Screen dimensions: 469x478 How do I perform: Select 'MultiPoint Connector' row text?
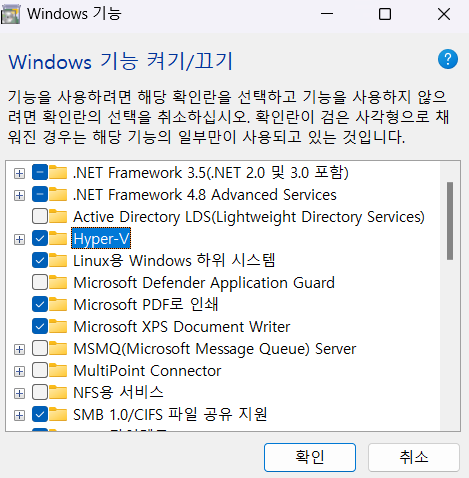(x=147, y=371)
